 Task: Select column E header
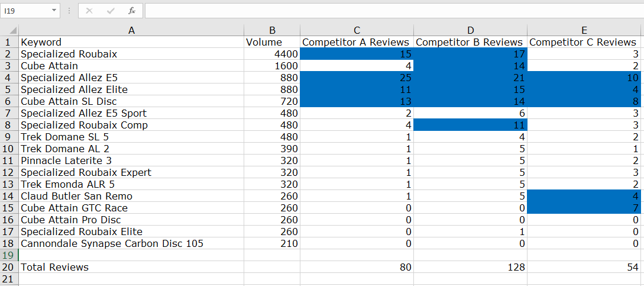click(584, 30)
